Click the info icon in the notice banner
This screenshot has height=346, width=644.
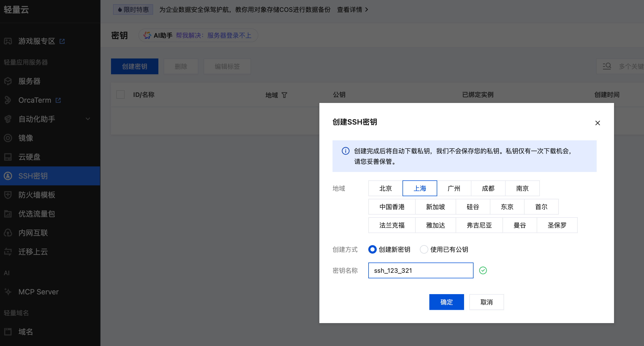(345, 151)
